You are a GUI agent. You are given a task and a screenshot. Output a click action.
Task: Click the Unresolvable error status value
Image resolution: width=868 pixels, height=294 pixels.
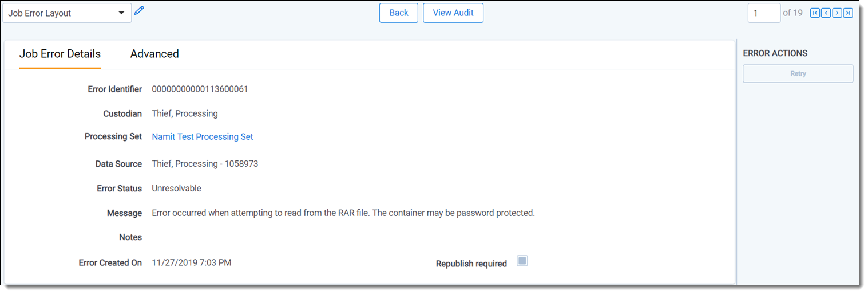pos(176,189)
